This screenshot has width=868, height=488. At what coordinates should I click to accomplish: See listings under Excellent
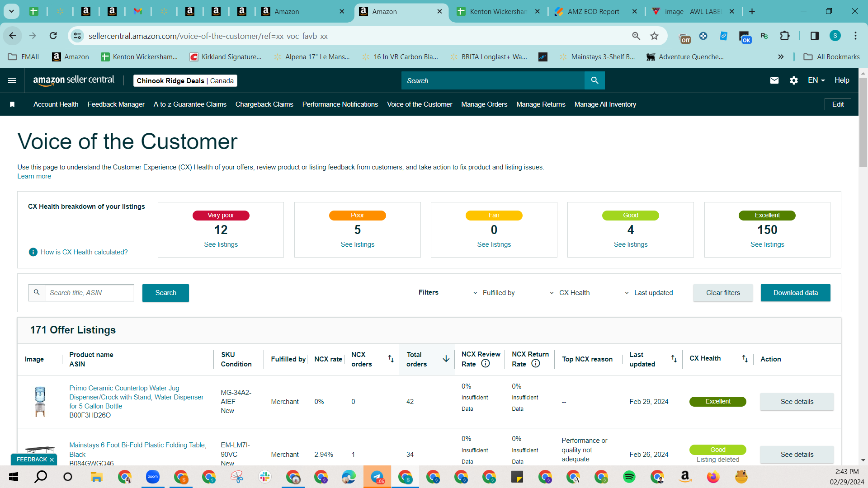click(x=767, y=244)
